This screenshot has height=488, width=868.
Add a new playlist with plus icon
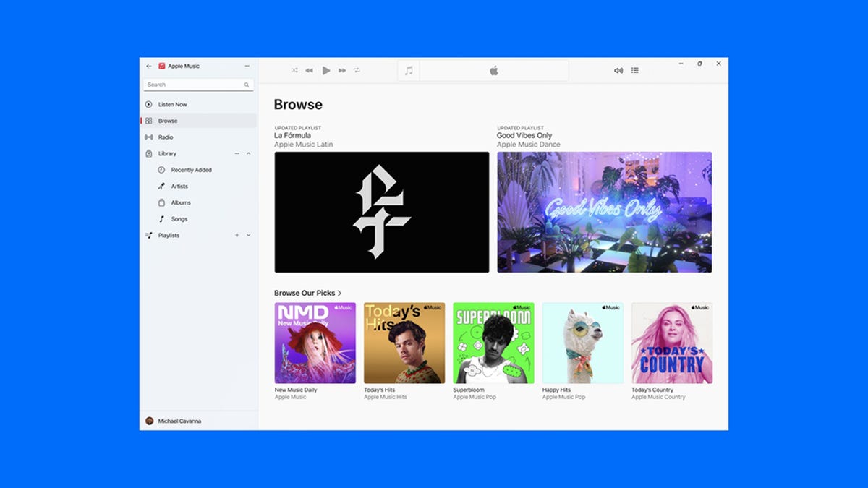tap(237, 235)
